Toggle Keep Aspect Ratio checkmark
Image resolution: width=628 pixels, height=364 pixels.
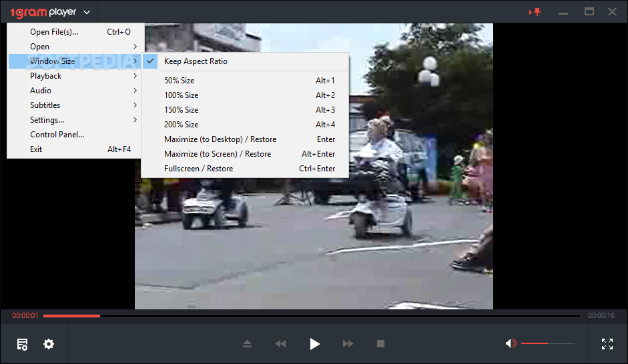point(150,61)
